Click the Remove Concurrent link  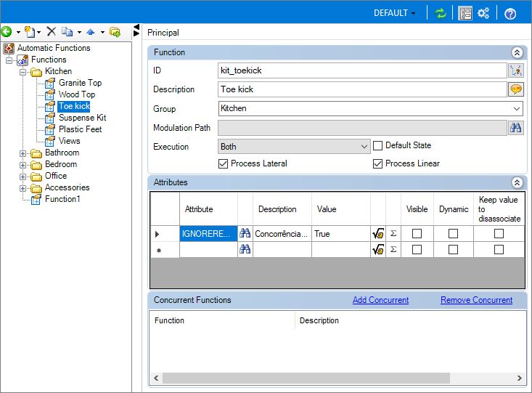(x=476, y=300)
